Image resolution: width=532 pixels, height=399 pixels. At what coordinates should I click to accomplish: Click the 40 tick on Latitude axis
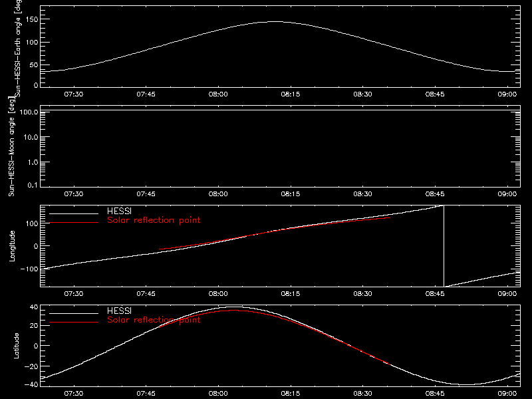coord(34,307)
